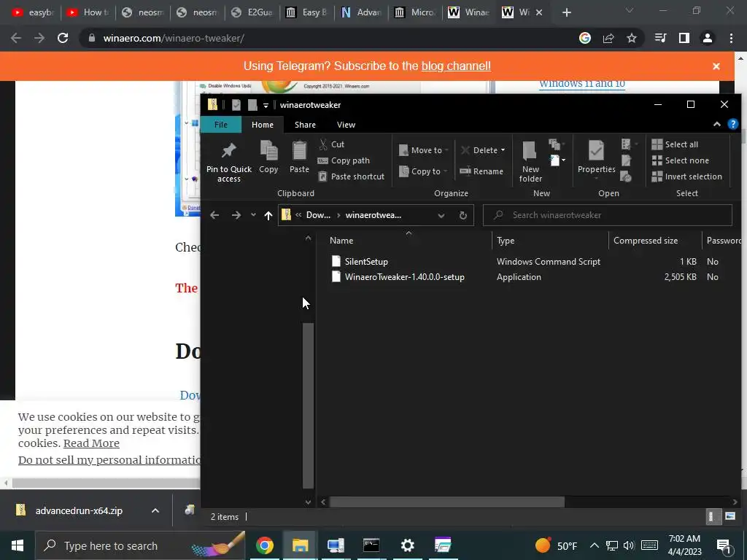Image resolution: width=747 pixels, height=560 pixels.
Task: Click the Copy ribbon button
Action: point(268,157)
